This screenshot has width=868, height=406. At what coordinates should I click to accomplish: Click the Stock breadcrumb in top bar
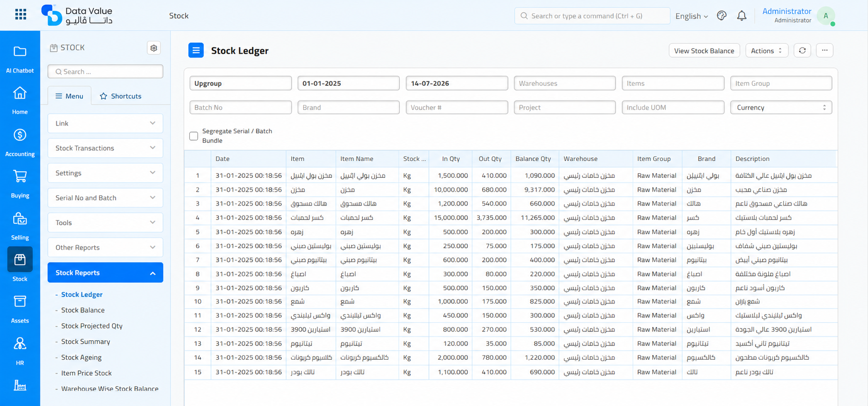(x=179, y=16)
